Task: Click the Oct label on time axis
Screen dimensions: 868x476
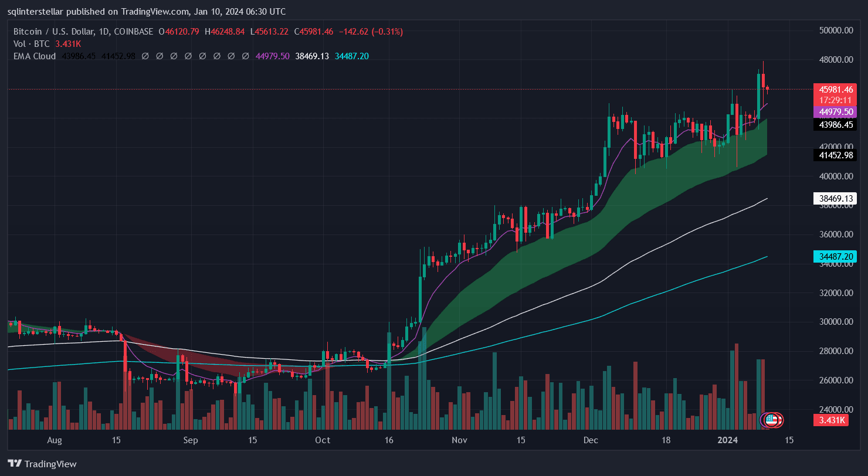Action: click(322, 440)
